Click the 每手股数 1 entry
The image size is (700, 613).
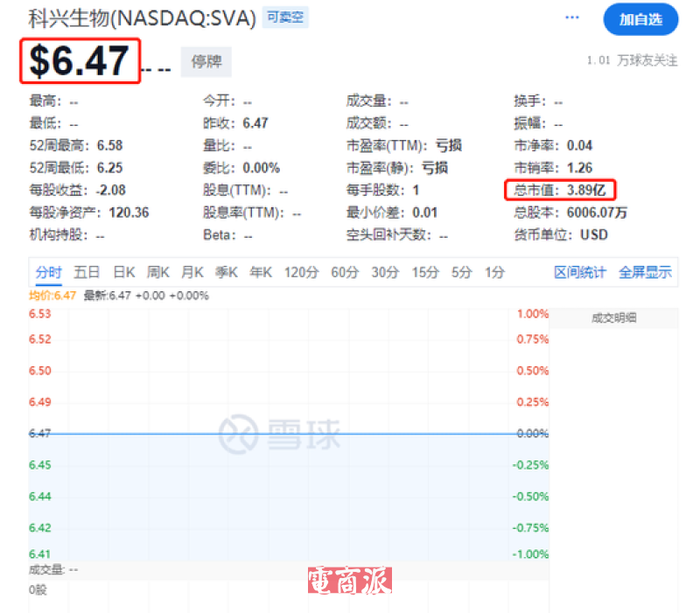(383, 190)
